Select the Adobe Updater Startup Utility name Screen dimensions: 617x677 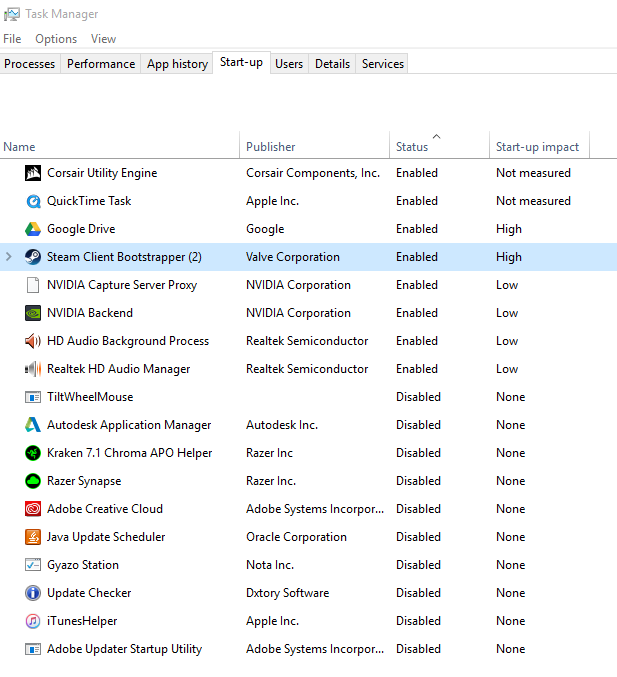pos(124,649)
